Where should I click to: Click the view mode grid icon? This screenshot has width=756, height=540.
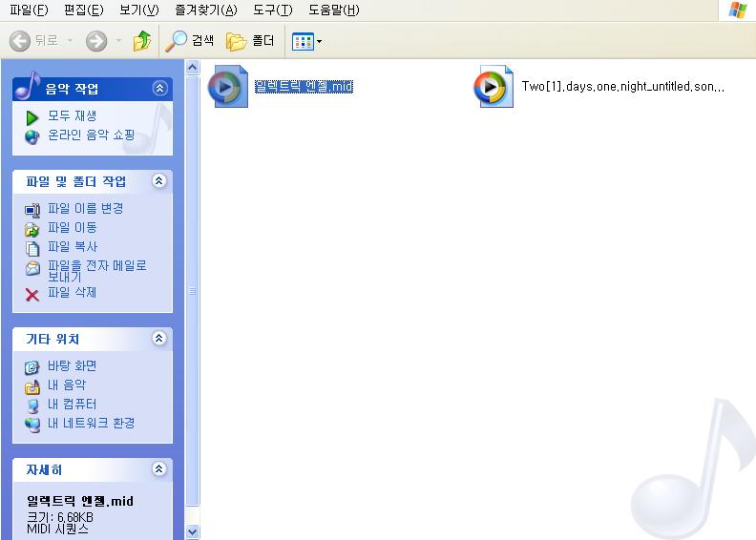(303, 42)
